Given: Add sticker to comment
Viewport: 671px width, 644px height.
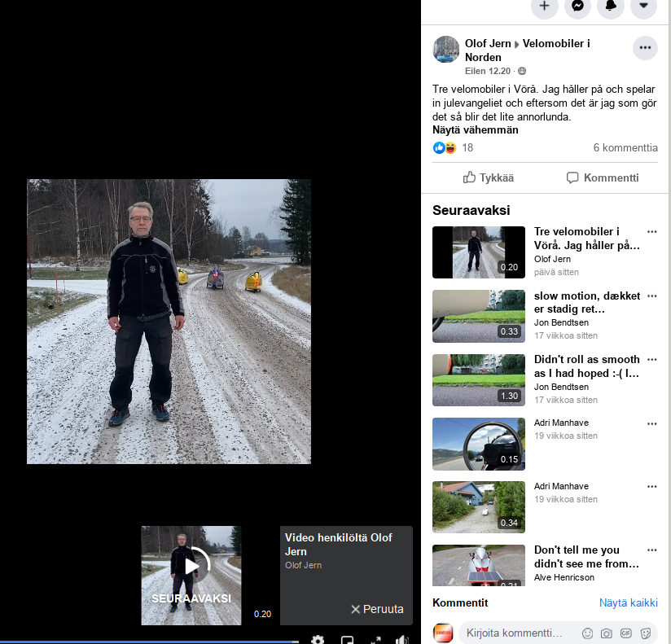Looking at the screenshot, I should coord(645,633).
